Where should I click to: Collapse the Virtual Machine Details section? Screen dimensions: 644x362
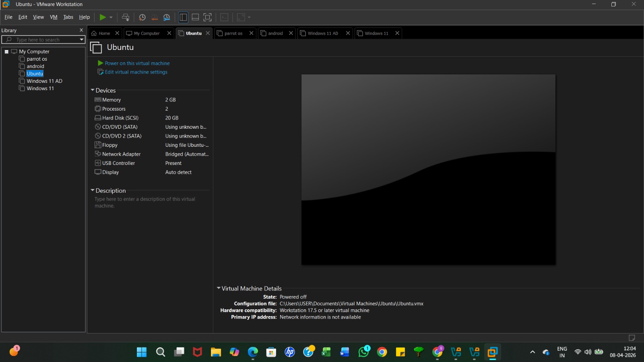coord(219,288)
